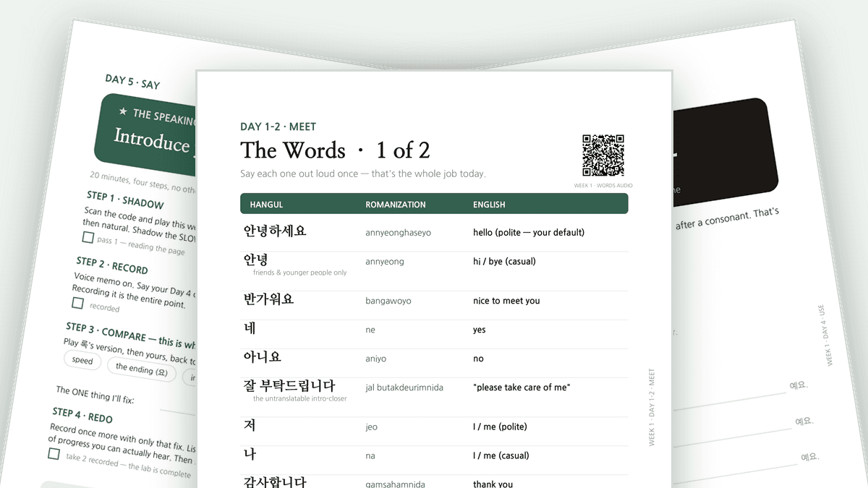This screenshot has width=868, height=488.
Task: Click the HANGUL column header
Action: click(266, 205)
